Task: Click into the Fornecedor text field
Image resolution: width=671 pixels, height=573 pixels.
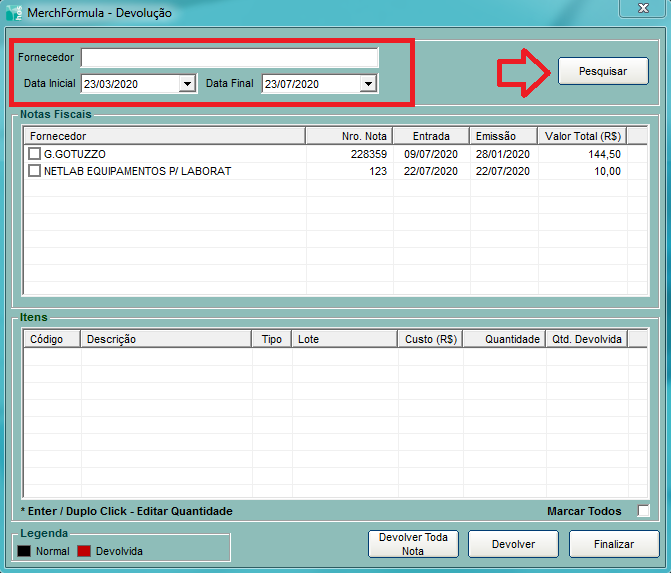Action: pyautogui.click(x=229, y=57)
